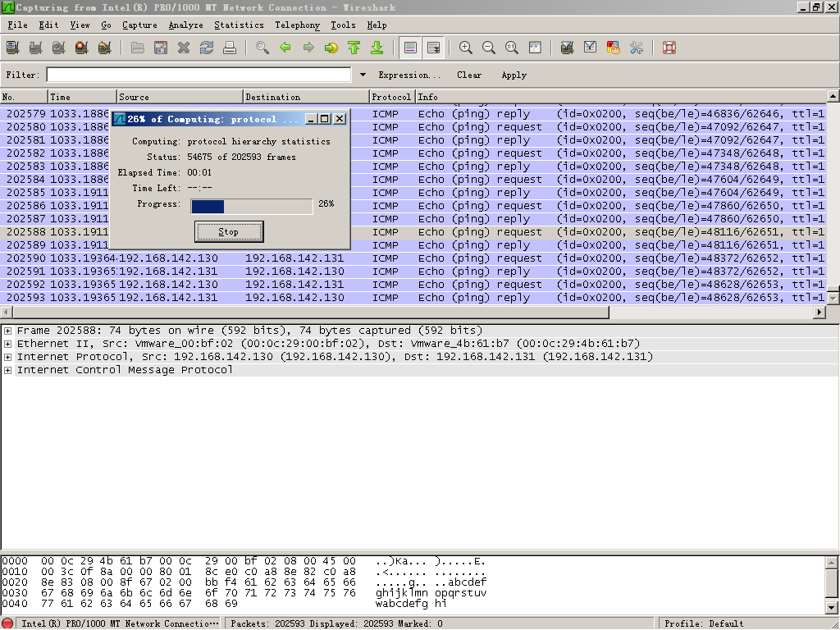840x630 pixels.
Task: Click packet list horizontal scrollbar thumb
Action: tap(311, 312)
